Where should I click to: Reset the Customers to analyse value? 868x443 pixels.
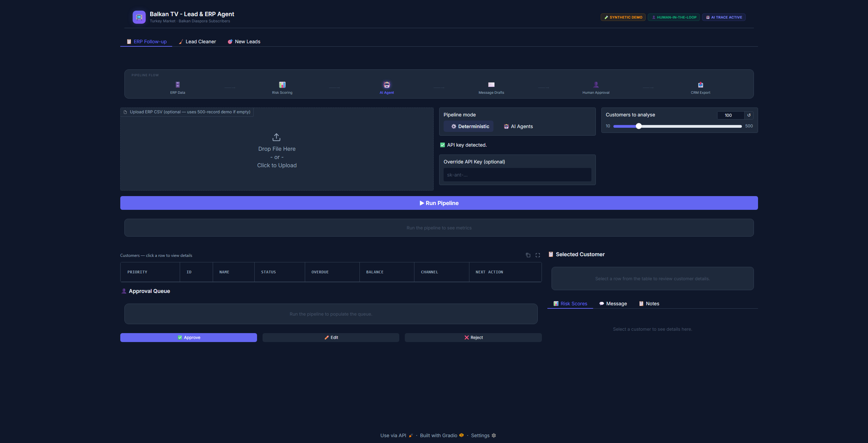(x=749, y=115)
